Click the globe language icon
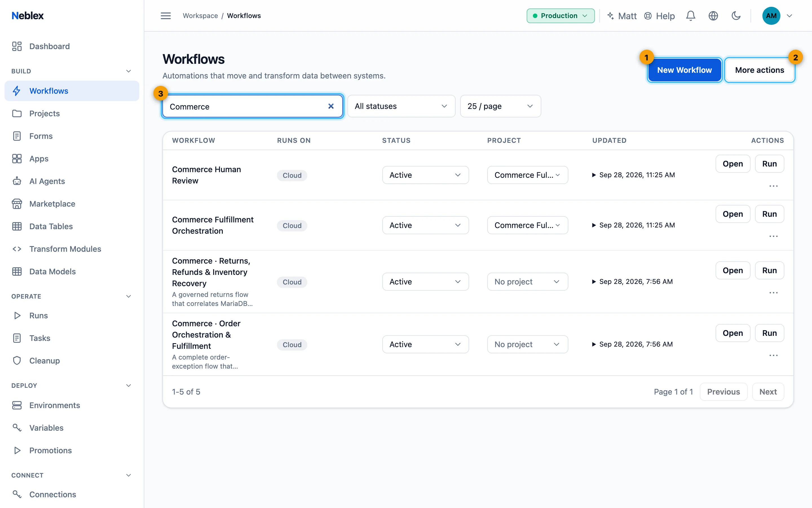The height and width of the screenshot is (508, 812). click(713, 16)
